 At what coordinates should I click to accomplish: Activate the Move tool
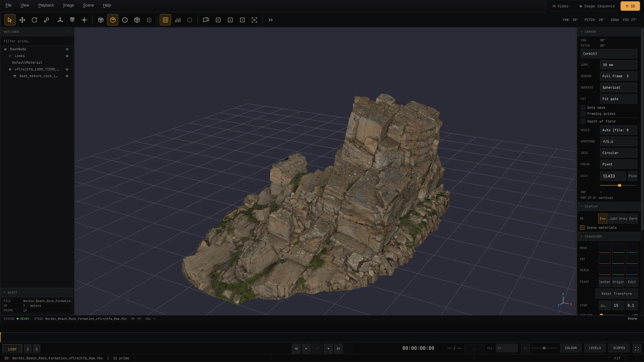point(22,20)
